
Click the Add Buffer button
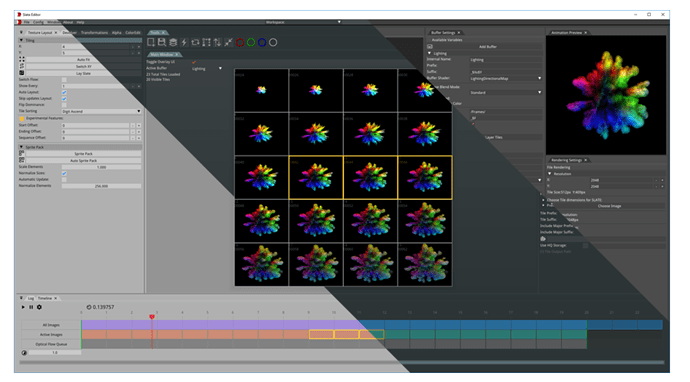point(488,47)
